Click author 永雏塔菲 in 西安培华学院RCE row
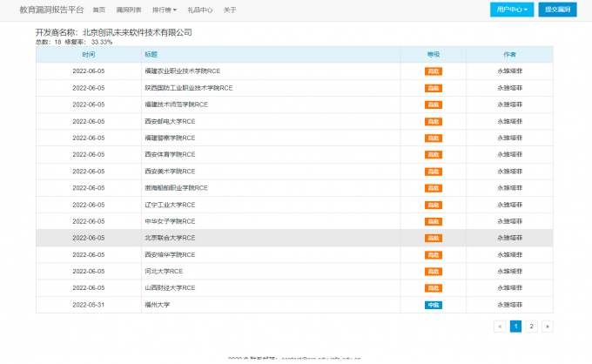The width and height of the screenshot is (592, 364). (x=509, y=255)
